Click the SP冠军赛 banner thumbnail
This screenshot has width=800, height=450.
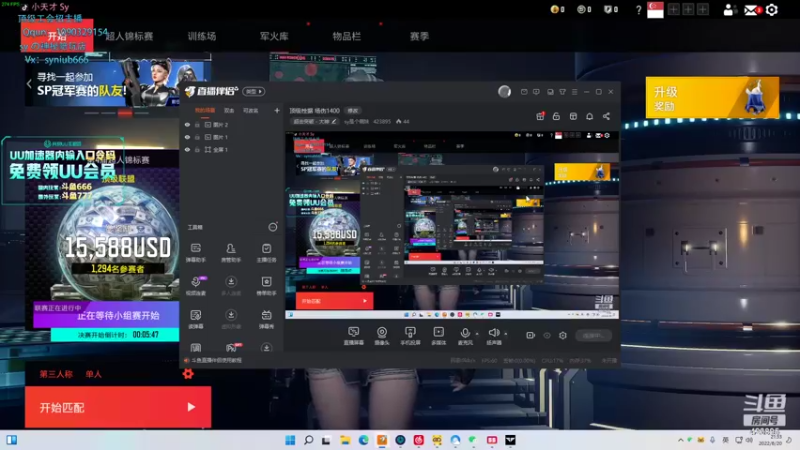point(118,83)
